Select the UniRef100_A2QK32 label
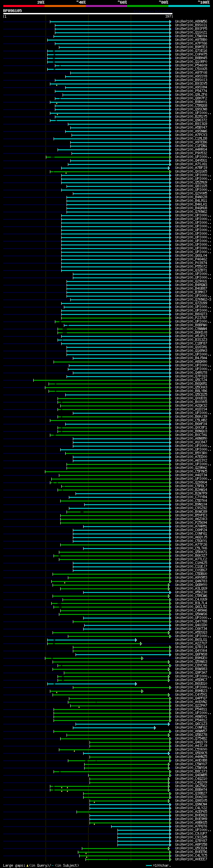This screenshot has height=868, width=213. pos(191,406)
